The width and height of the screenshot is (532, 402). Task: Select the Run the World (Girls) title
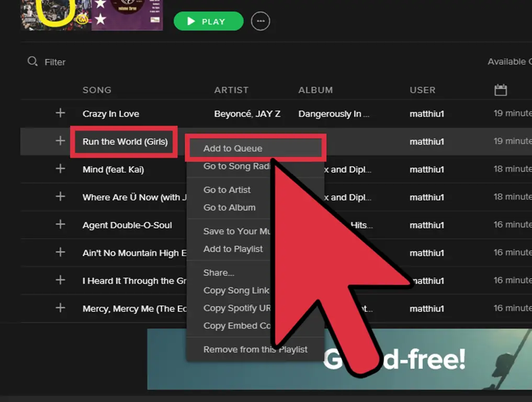[125, 141]
